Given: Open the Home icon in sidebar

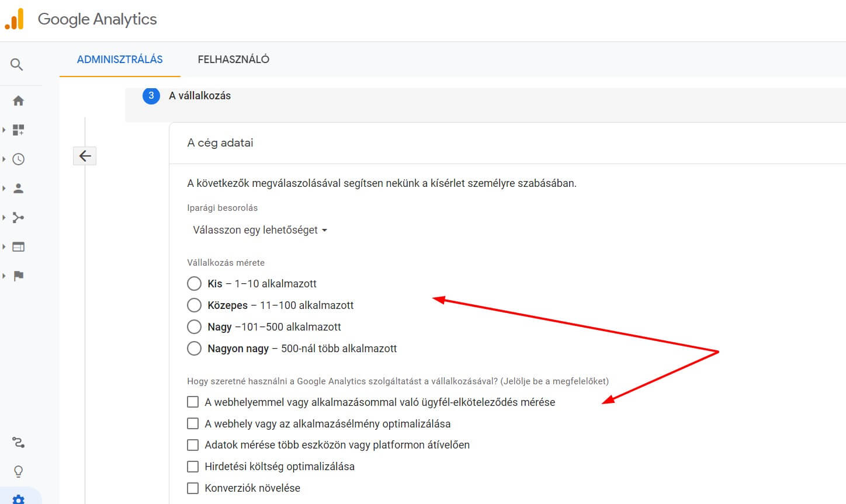Looking at the screenshot, I should 19,100.
